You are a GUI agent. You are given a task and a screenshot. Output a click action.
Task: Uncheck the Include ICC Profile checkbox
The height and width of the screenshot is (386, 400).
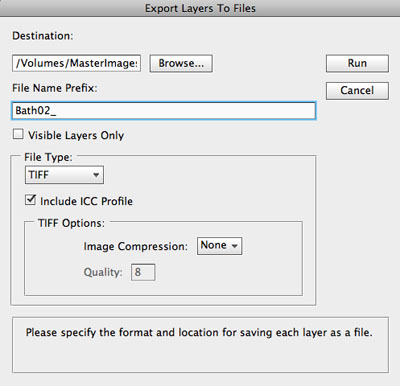tap(30, 200)
